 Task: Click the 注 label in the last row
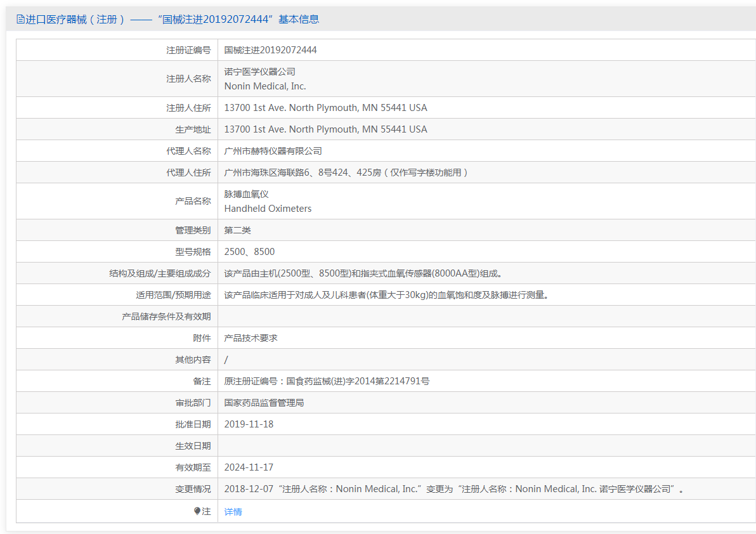[x=206, y=511]
